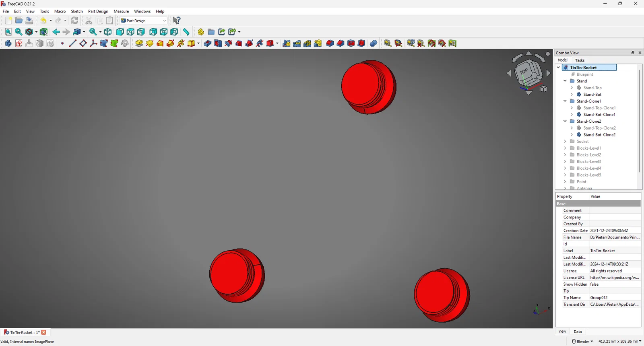The image size is (644, 346).
Task: Click the Refresh recompute icon
Action: (75, 21)
